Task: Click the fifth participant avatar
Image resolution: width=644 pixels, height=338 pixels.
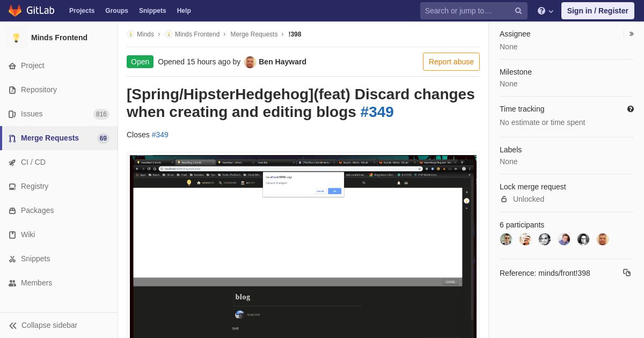Action: click(x=583, y=239)
